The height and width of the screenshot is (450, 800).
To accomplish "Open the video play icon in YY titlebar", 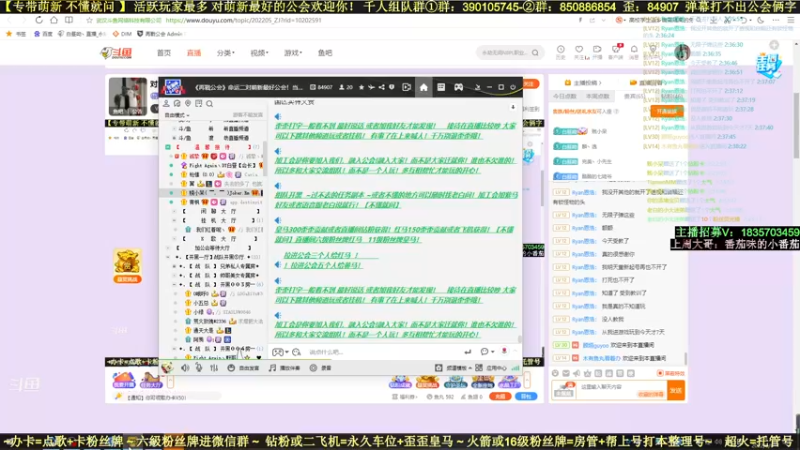I will coord(406,87).
